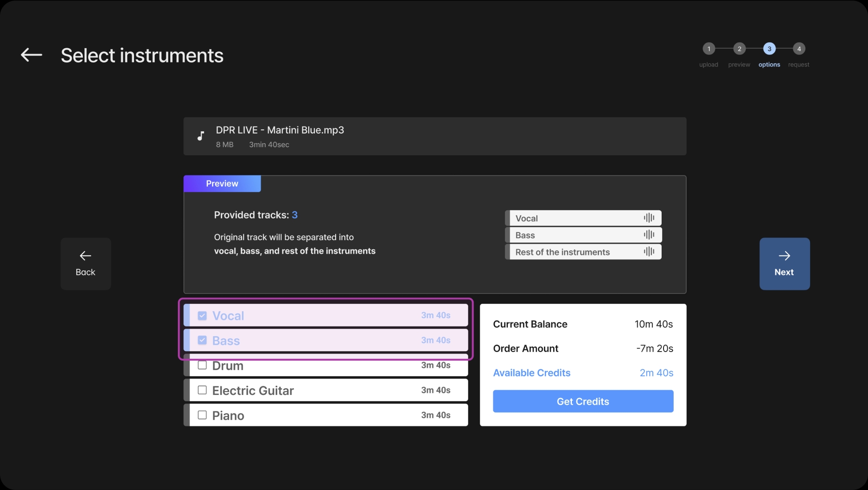The height and width of the screenshot is (490, 868).
Task: Jump to step 4 request circle
Action: pos(799,49)
